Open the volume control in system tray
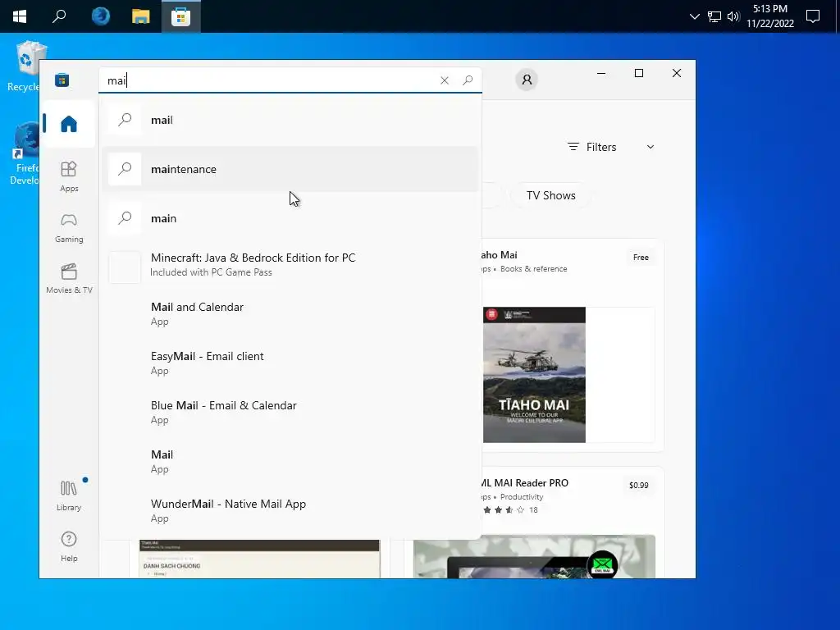This screenshot has width=840, height=630. (733, 16)
